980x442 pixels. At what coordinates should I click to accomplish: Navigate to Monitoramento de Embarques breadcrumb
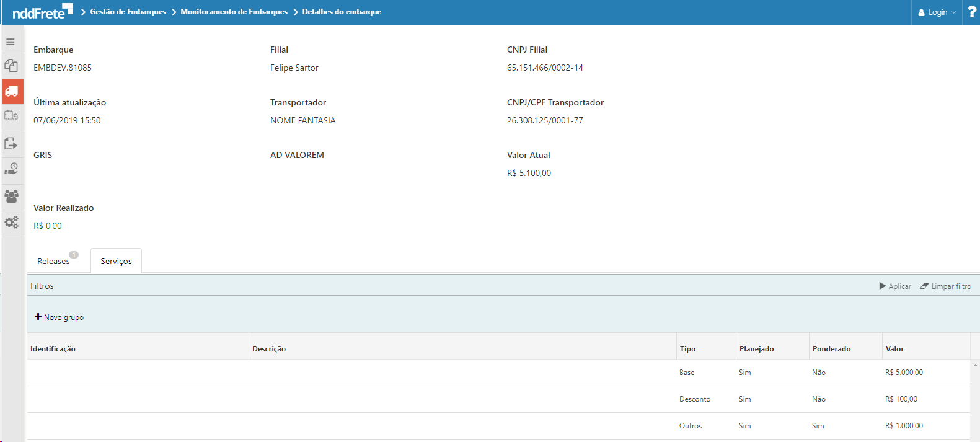pos(234,12)
